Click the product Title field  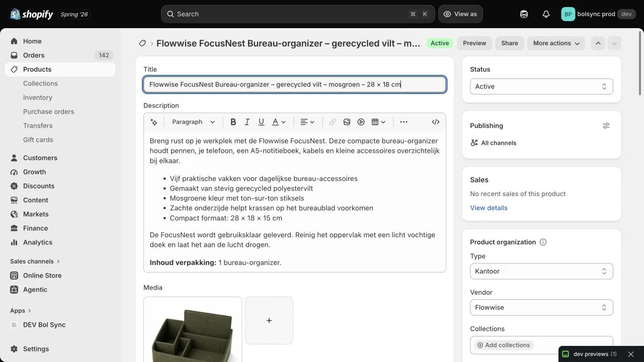click(295, 84)
